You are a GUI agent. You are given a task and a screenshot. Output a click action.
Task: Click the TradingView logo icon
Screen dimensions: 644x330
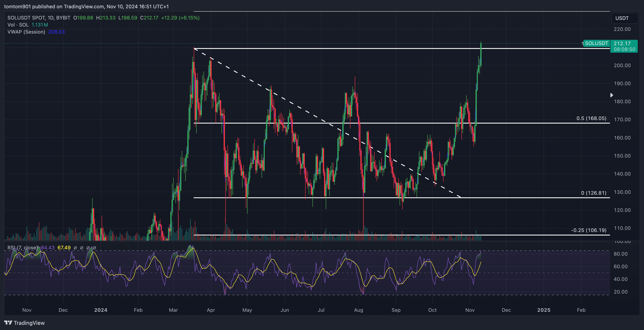8,323
